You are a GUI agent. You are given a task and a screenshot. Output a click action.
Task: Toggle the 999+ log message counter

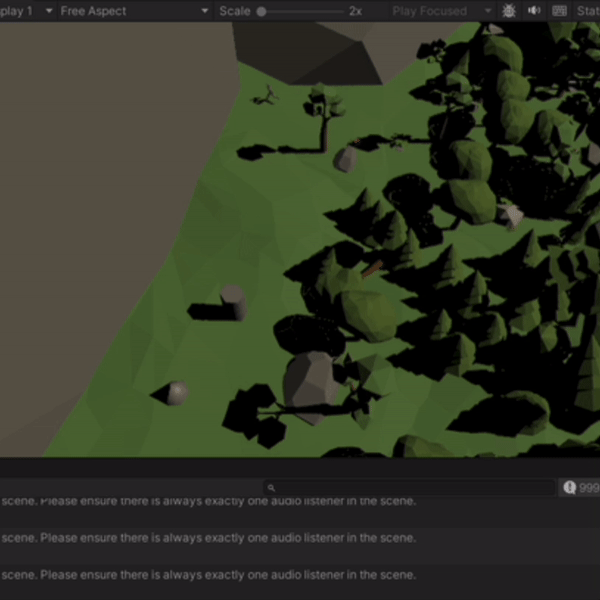[x=581, y=487]
